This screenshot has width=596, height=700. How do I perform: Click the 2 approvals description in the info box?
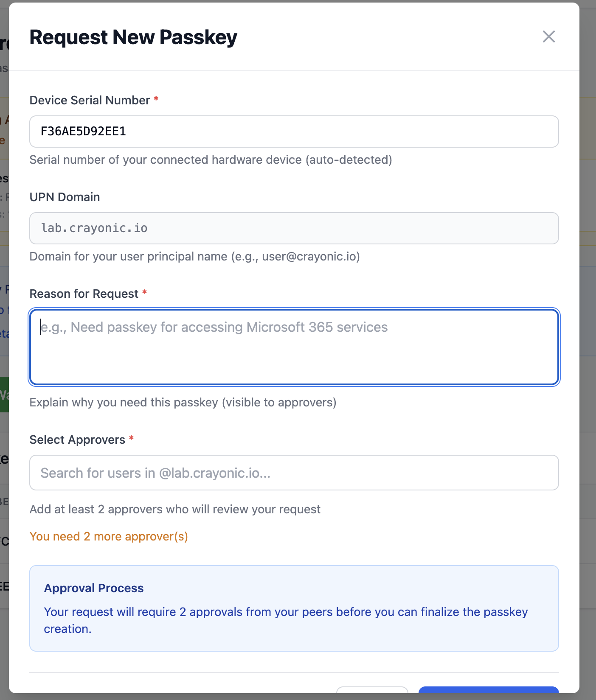click(286, 612)
